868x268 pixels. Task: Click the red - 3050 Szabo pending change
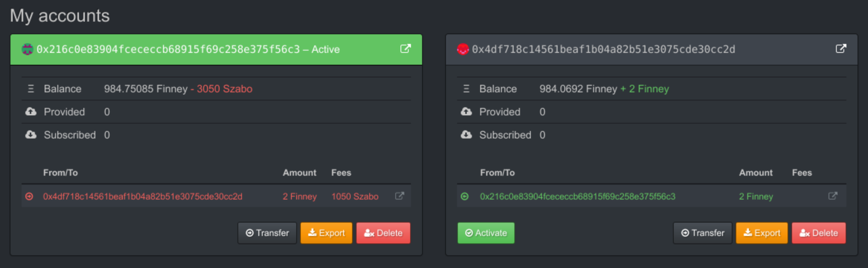(221, 89)
